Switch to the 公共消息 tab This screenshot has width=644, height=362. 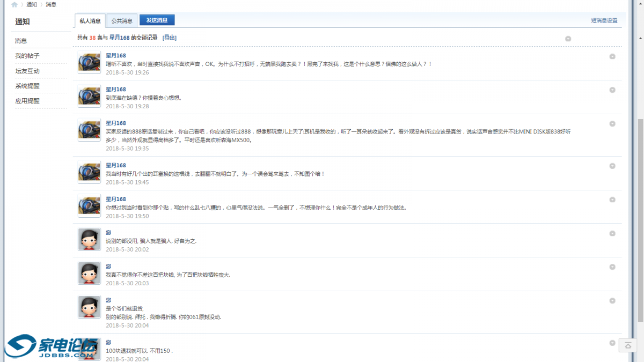tap(122, 21)
